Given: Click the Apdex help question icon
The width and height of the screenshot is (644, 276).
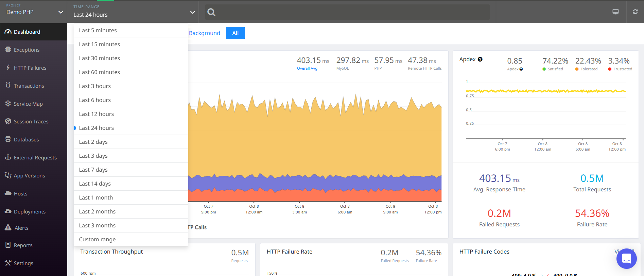Looking at the screenshot, I should pos(480,59).
